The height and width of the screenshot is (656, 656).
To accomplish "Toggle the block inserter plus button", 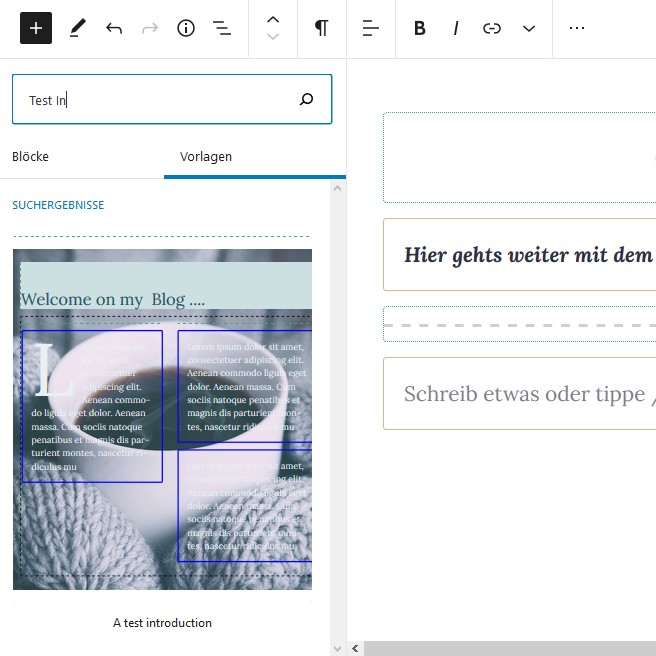I will [x=36, y=28].
